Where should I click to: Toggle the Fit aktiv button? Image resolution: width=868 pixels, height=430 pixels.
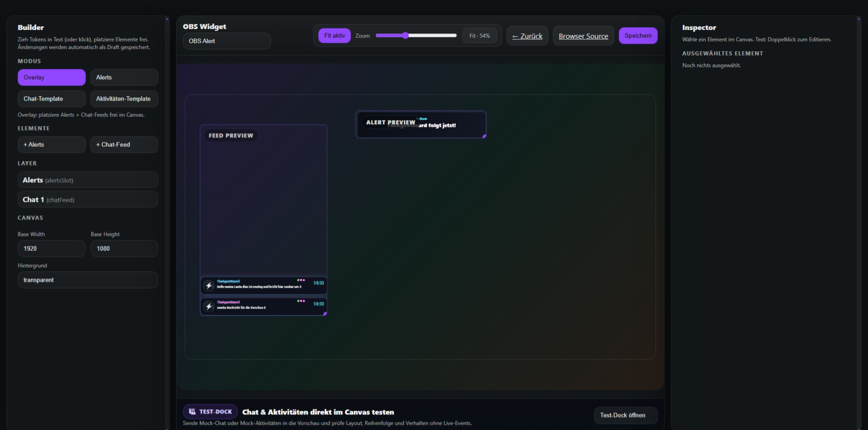(x=334, y=36)
